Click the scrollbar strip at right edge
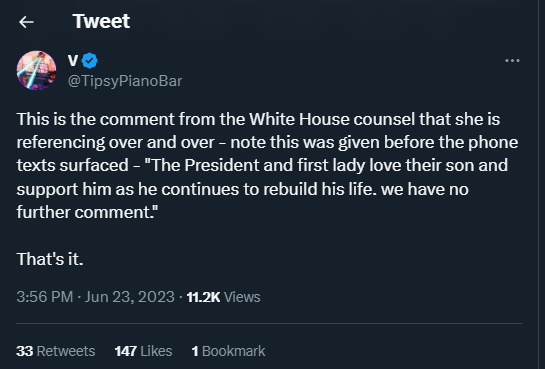Screen dimensions: 545x369 pos(541,184)
